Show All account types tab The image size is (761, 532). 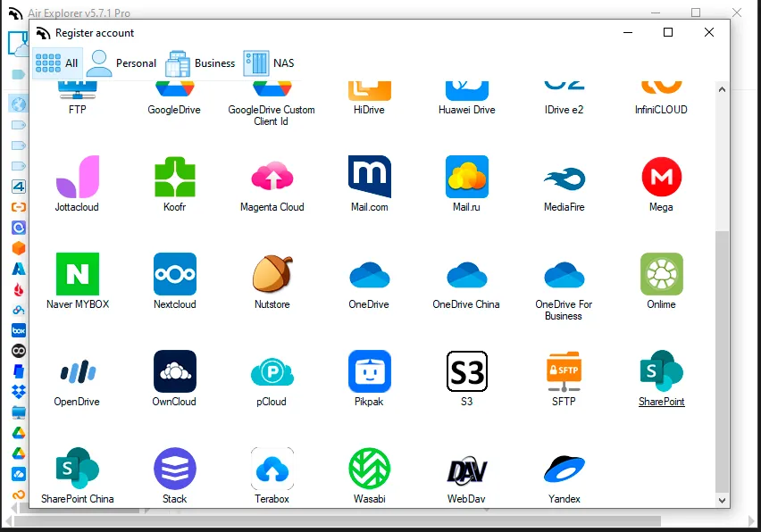click(57, 63)
